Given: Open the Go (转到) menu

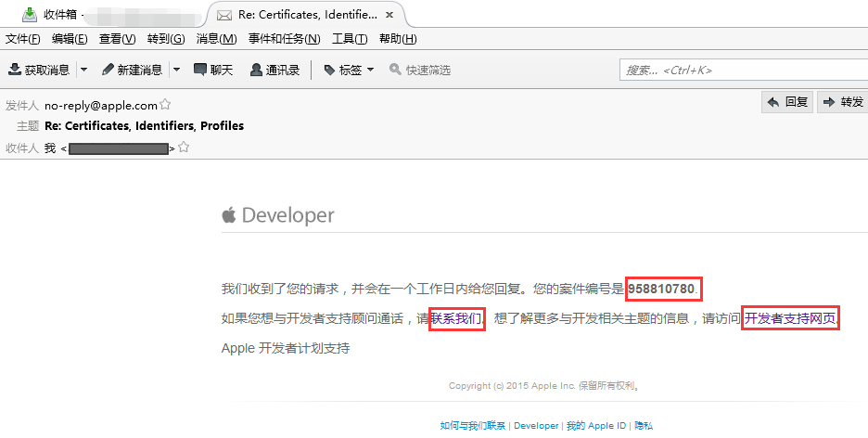Looking at the screenshot, I should 166,39.
